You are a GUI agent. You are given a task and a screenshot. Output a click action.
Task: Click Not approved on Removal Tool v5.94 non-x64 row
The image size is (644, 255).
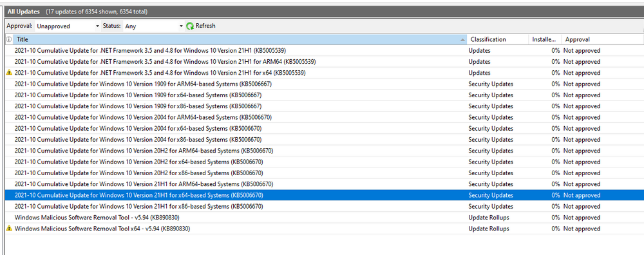(582, 217)
